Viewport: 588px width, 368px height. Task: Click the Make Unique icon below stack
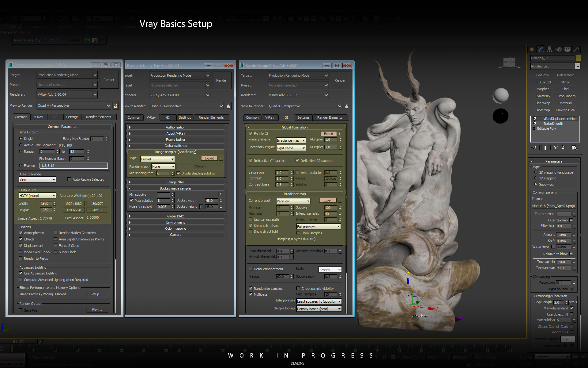(556, 148)
